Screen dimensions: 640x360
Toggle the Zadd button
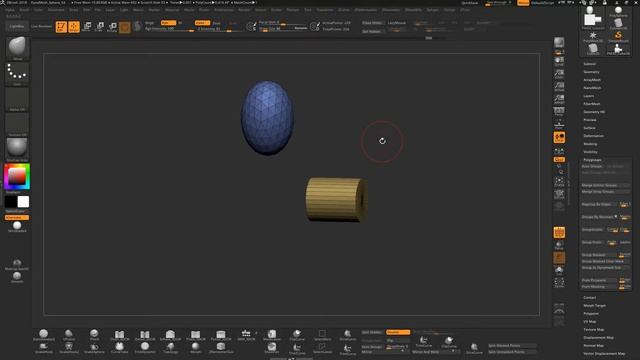[202, 23]
